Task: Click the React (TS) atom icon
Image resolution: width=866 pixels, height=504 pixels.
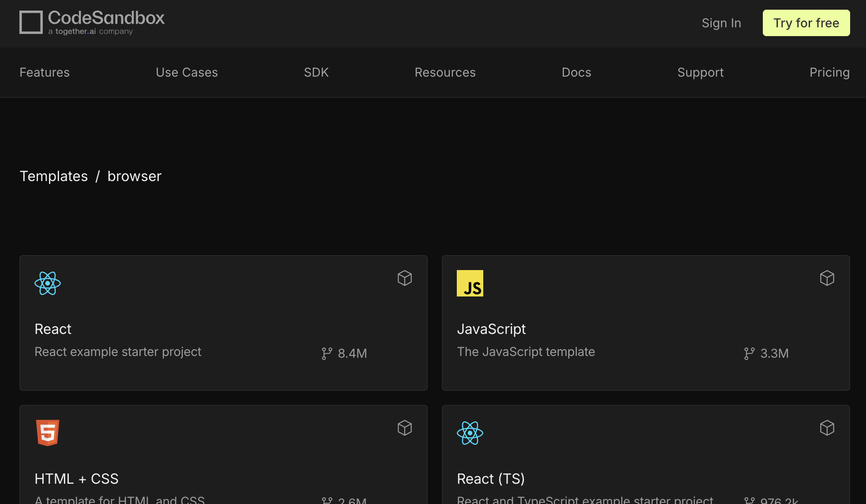Action: click(470, 433)
